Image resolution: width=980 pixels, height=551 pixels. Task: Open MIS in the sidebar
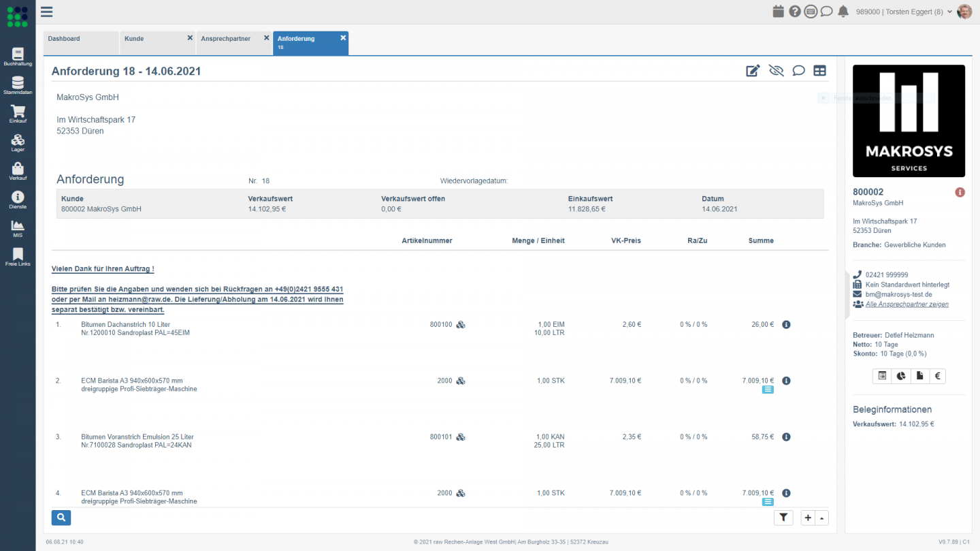click(x=18, y=228)
